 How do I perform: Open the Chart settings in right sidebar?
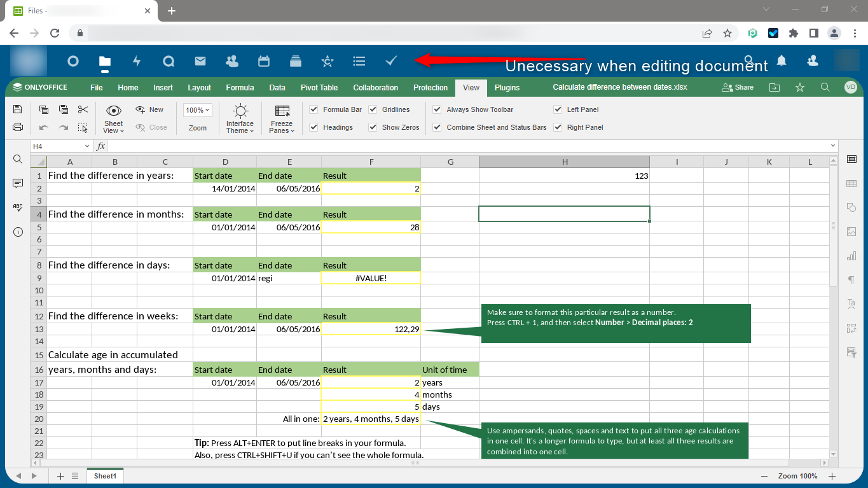click(x=851, y=256)
